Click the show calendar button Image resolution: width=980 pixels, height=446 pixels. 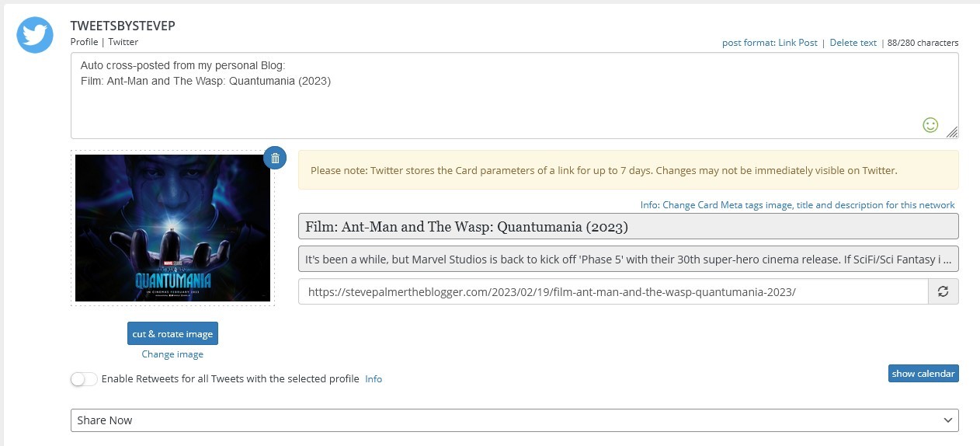pos(923,374)
